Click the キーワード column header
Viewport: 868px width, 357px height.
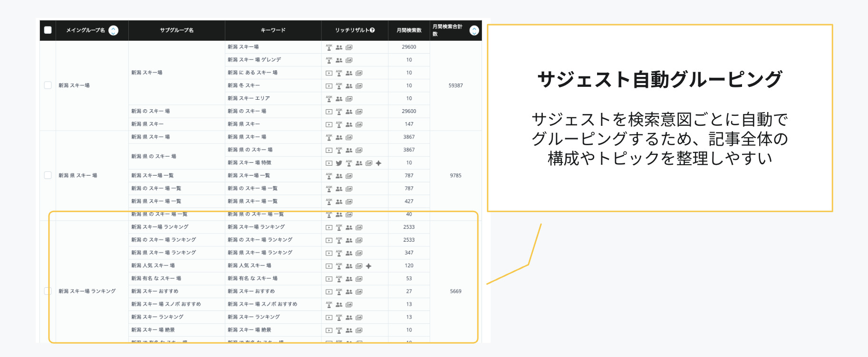[273, 30]
